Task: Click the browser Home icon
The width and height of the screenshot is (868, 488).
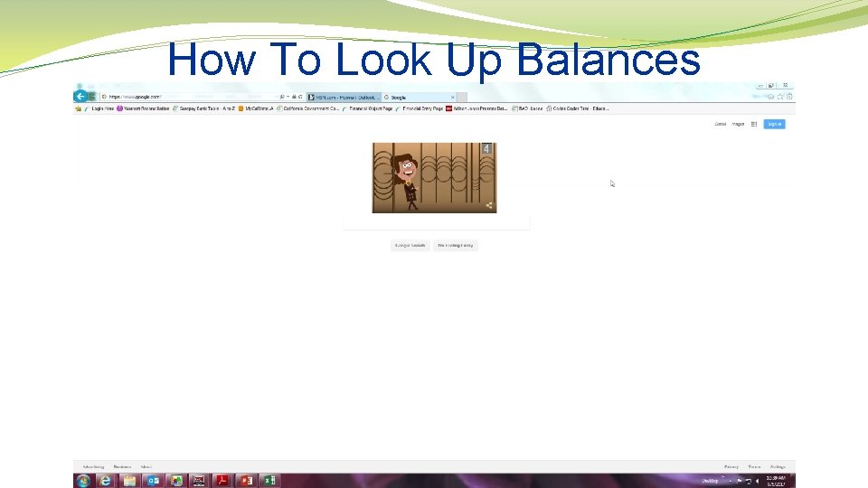Action: [770, 97]
